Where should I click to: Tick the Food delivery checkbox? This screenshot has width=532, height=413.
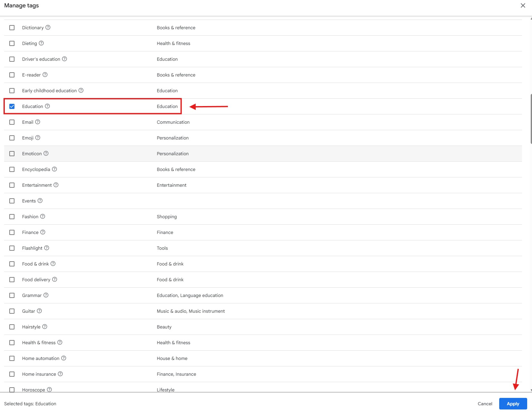point(12,280)
